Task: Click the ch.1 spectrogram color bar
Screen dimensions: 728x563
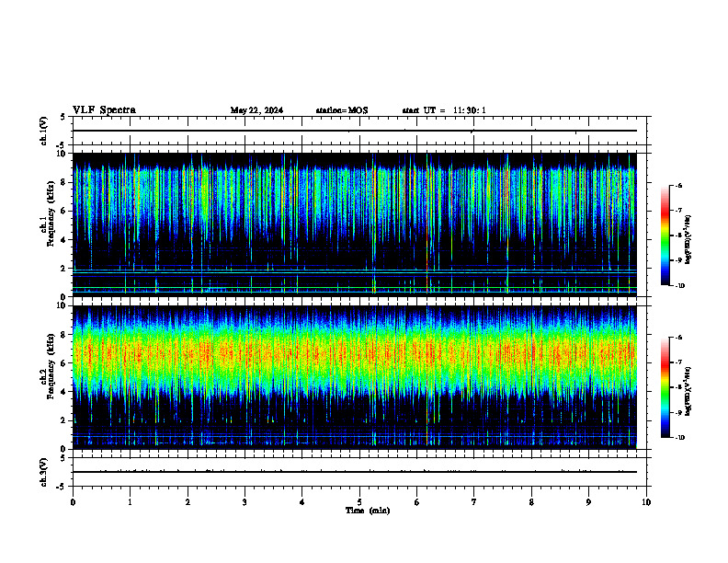Action: pos(665,236)
